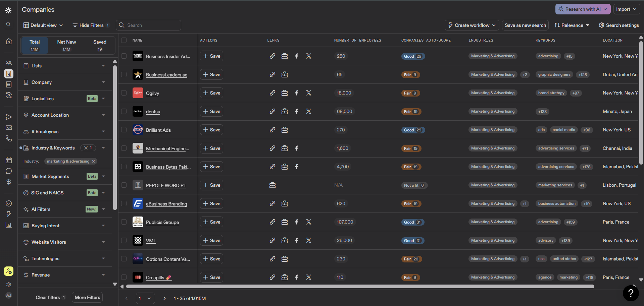This screenshot has height=306, width=644.
Task: Open the Relevance sort dropdown
Action: [572, 25]
